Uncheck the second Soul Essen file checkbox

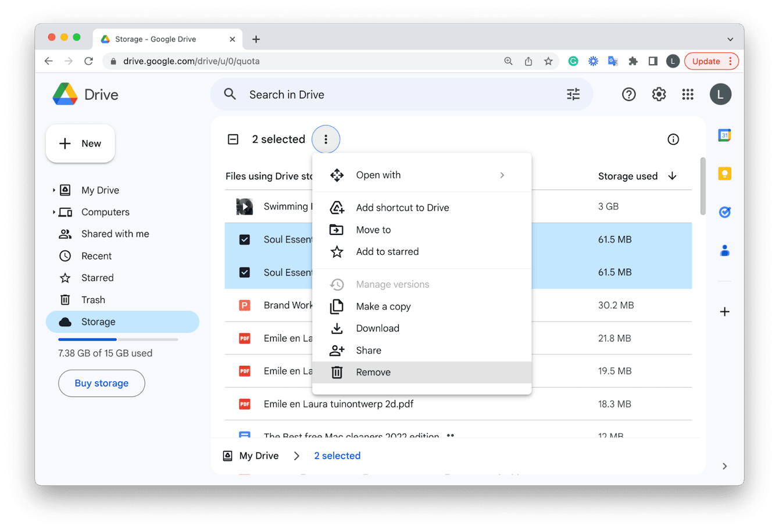245,272
